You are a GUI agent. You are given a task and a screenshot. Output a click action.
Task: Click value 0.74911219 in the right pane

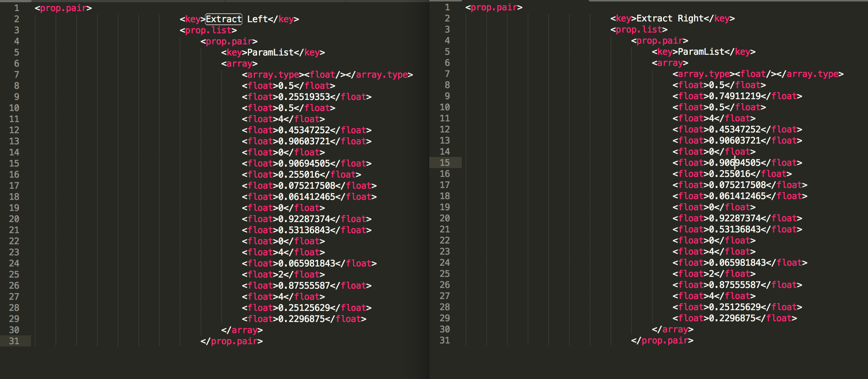tap(735, 96)
